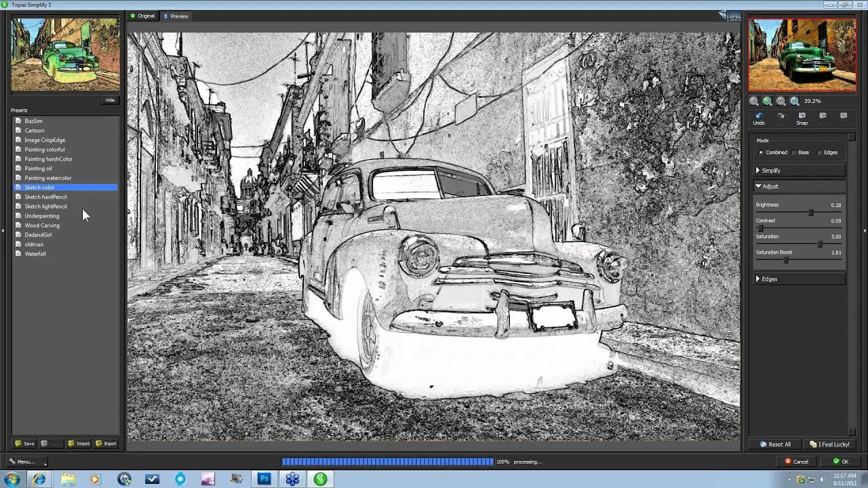Viewport: 868px width, 488px height.
Task: Import a preset file
Action: pos(79,443)
